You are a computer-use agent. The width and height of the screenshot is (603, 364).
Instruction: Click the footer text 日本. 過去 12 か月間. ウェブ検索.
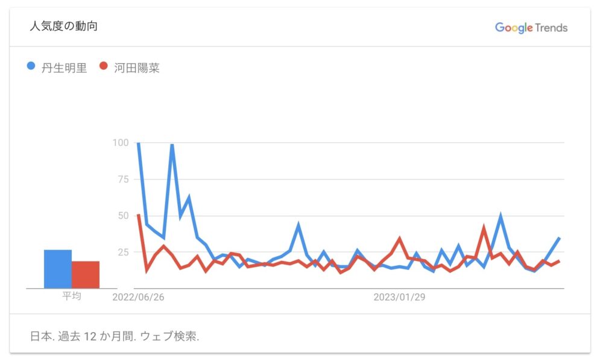point(115,336)
